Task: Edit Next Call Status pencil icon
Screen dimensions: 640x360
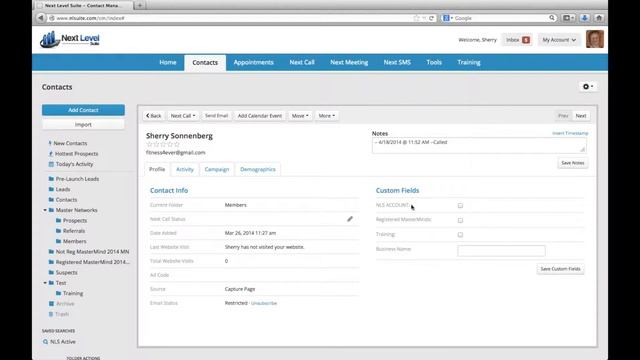Action: click(x=350, y=219)
